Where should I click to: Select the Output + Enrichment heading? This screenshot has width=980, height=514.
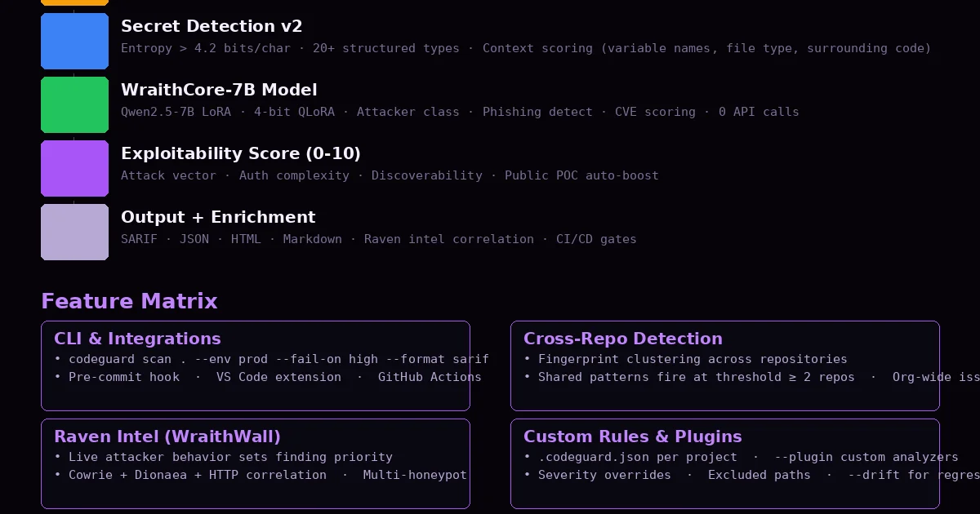pyautogui.click(x=218, y=217)
